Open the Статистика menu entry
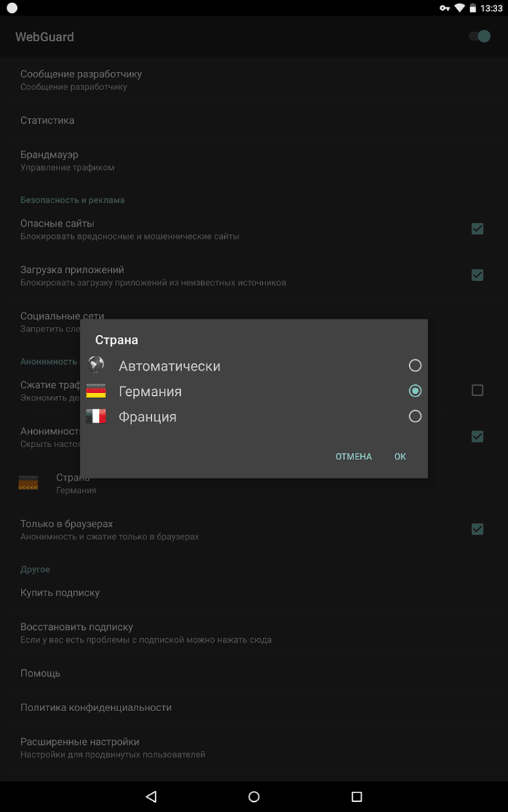 tap(47, 120)
